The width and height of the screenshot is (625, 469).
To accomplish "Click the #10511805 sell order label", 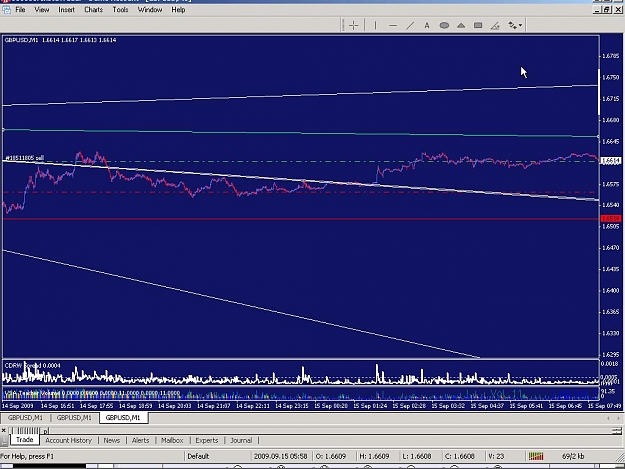I will [24, 158].
